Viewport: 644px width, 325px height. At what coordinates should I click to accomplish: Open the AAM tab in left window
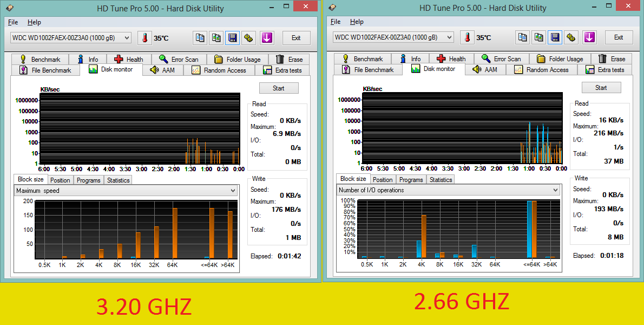pyautogui.click(x=163, y=70)
